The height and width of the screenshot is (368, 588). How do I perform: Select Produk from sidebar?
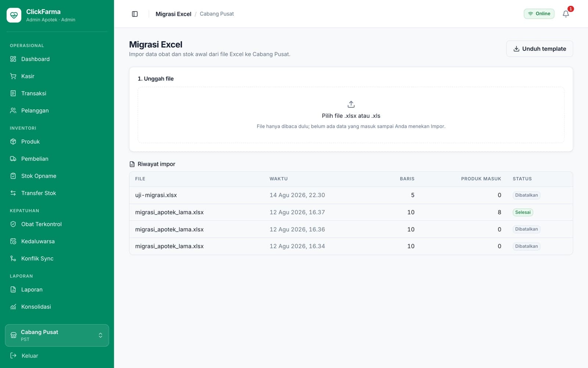click(57, 142)
